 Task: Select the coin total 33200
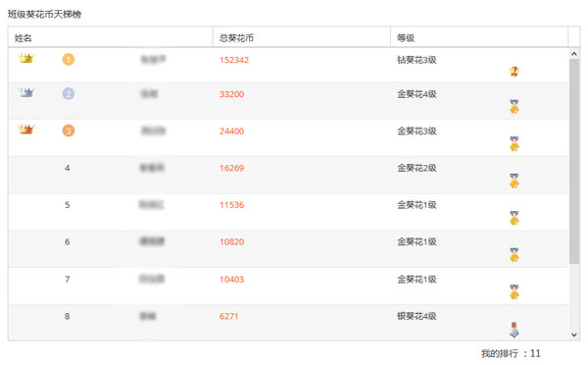tap(231, 94)
